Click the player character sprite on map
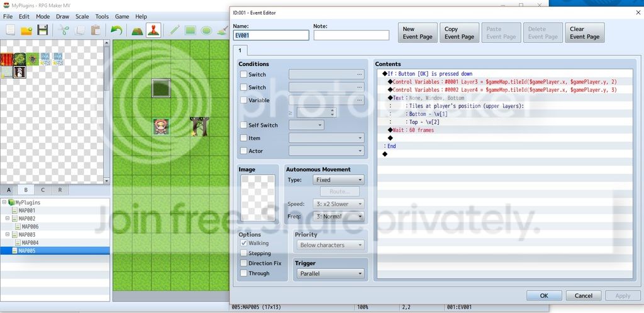 click(161, 127)
